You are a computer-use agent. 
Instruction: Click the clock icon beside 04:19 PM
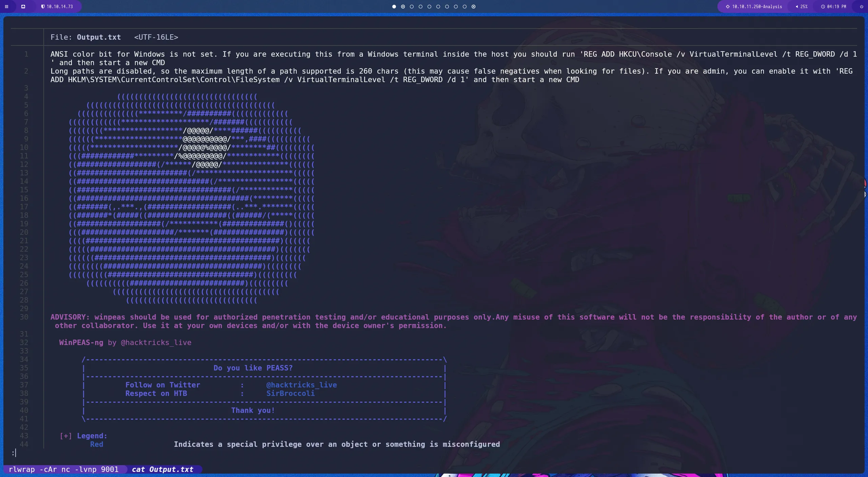click(823, 6)
